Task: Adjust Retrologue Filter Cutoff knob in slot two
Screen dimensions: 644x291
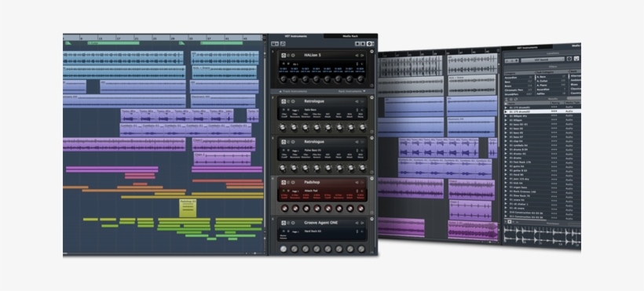Action: pos(283,127)
